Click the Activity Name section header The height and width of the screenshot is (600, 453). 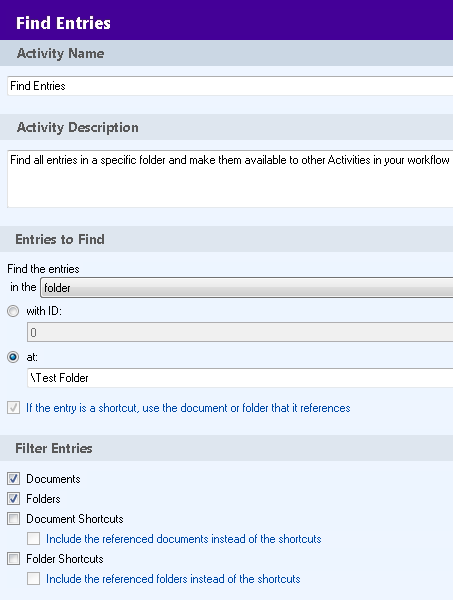pos(226,53)
